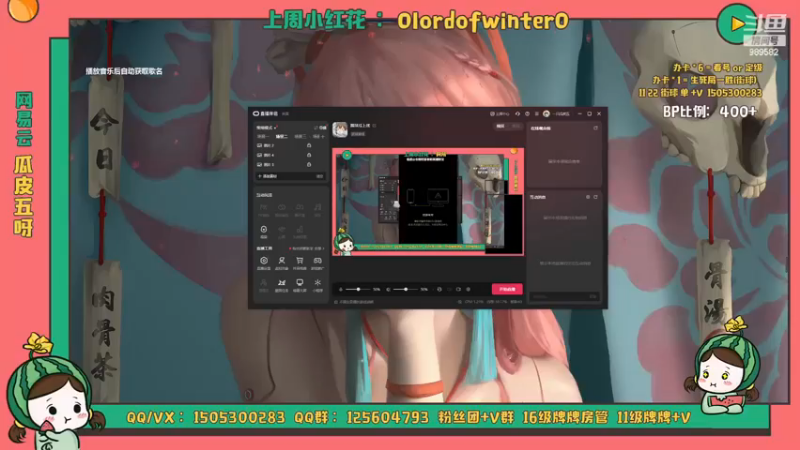Select portrait mode in the orientation toggle
This screenshot has width=800, height=450.
click(515, 126)
